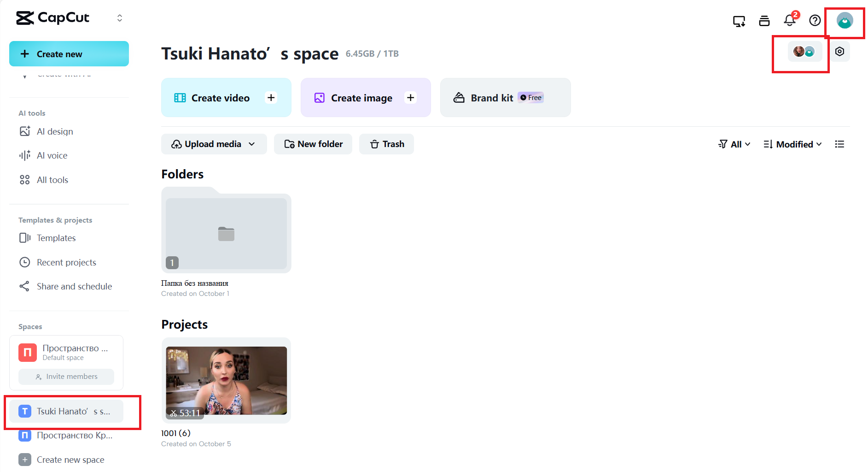
Task: Click the space members avatars
Action: (804, 52)
